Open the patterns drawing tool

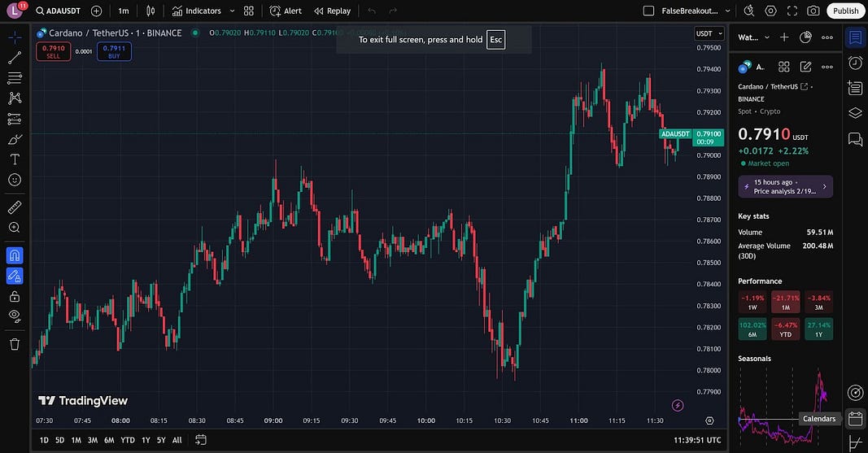[15, 98]
